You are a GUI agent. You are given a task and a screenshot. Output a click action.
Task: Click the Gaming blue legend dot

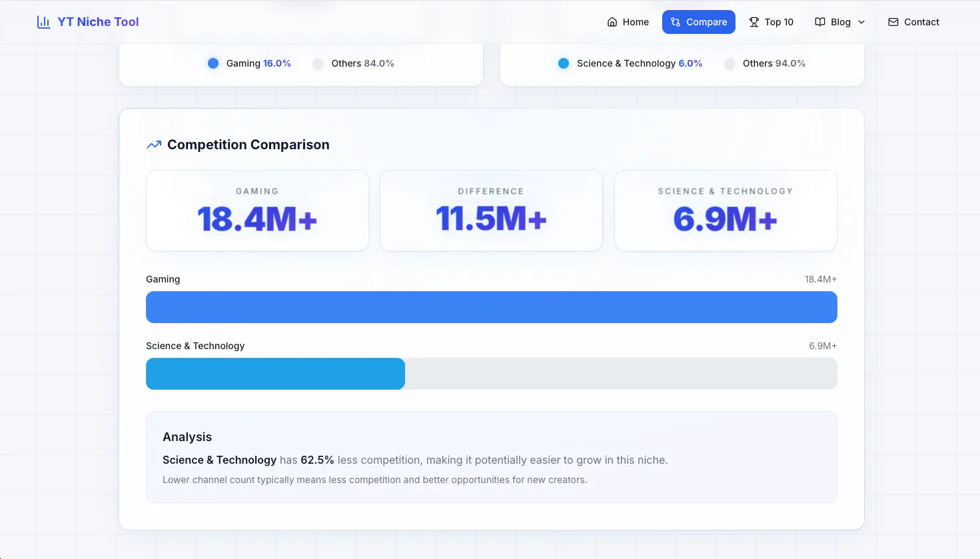click(213, 63)
